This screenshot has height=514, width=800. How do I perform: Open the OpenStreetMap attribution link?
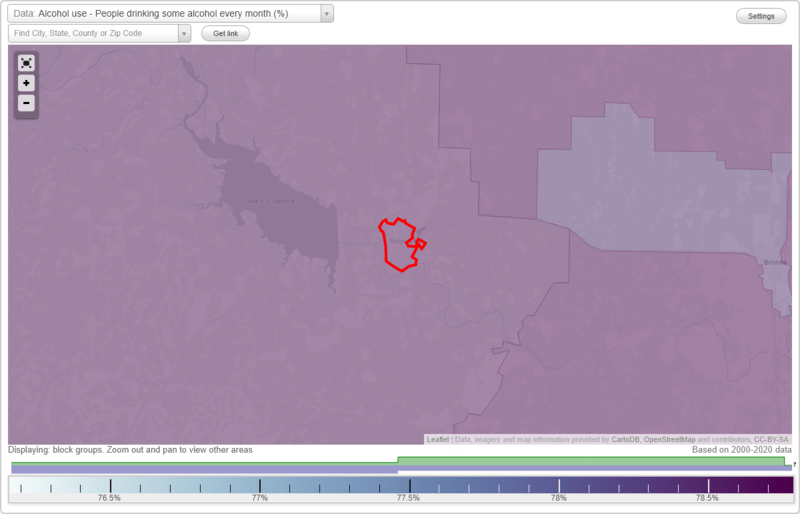669,439
